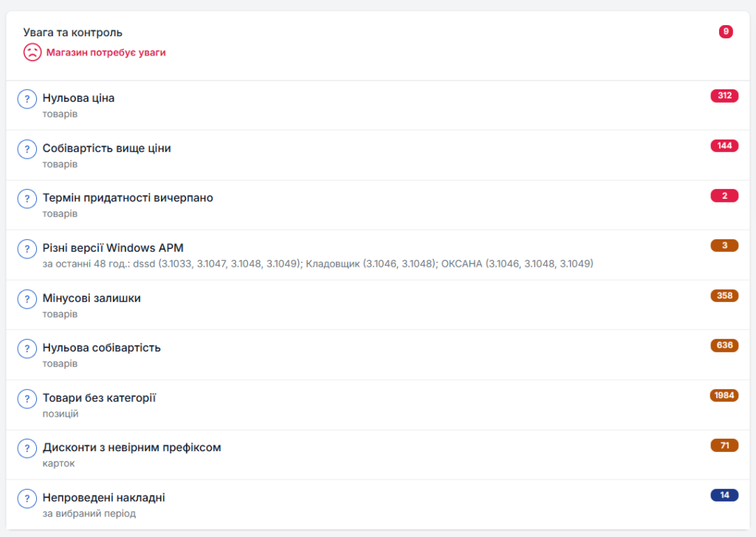Open help icon for Термін придатності вичерпано

click(x=27, y=199)
